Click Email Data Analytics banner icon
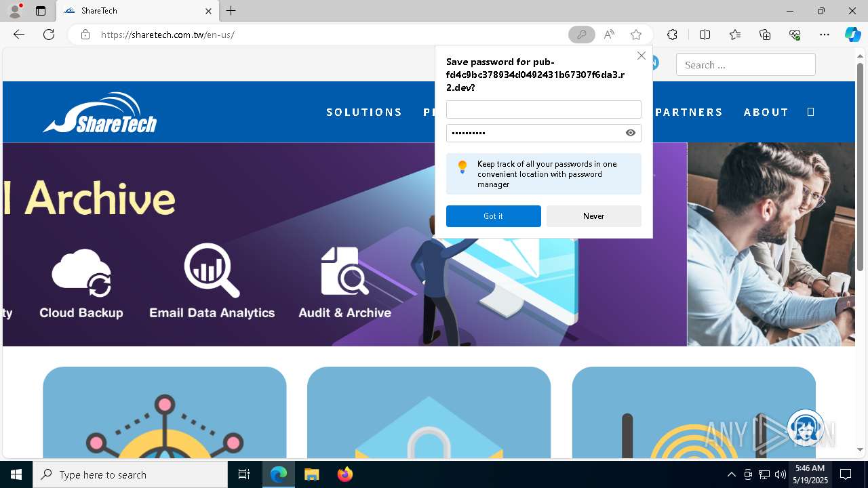Screen dimensions: 868x488 click(212, 270)
